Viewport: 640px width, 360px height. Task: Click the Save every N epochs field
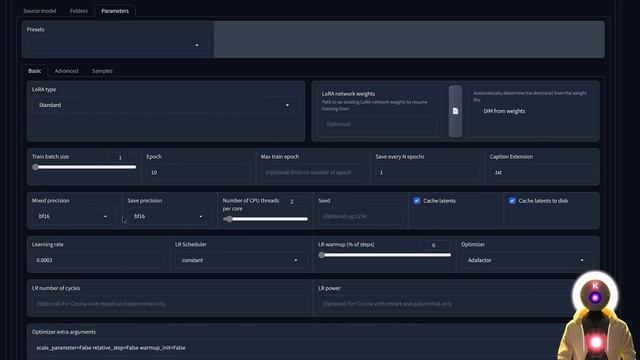[427, 172]
